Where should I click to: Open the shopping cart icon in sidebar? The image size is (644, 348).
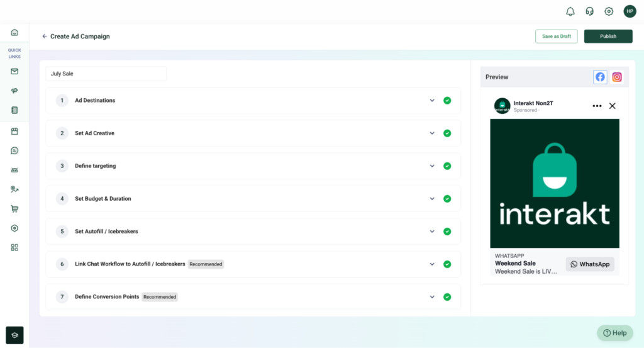click(x=14, y=209)
